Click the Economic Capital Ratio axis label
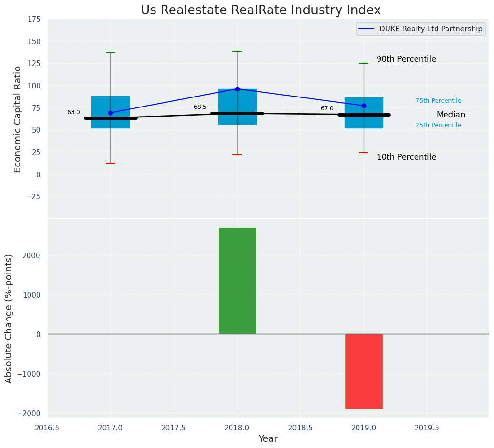494x448 pixels. (x=18, y=119)
